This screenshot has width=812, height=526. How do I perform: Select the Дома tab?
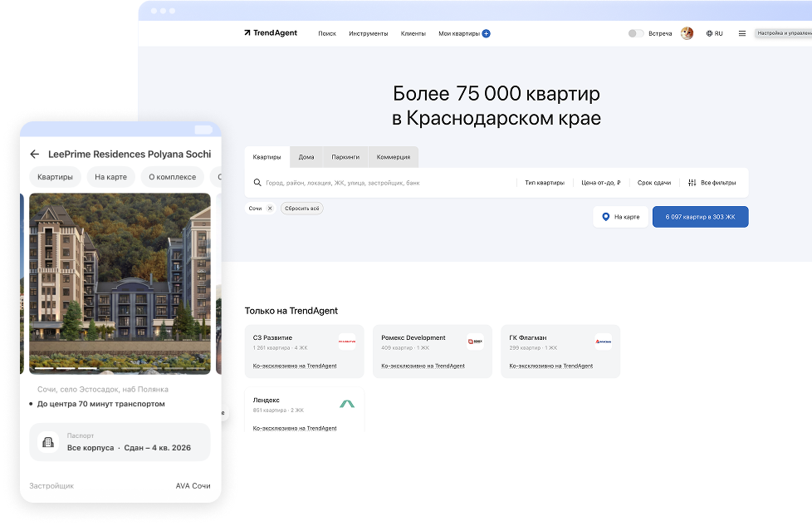[306, 157]
